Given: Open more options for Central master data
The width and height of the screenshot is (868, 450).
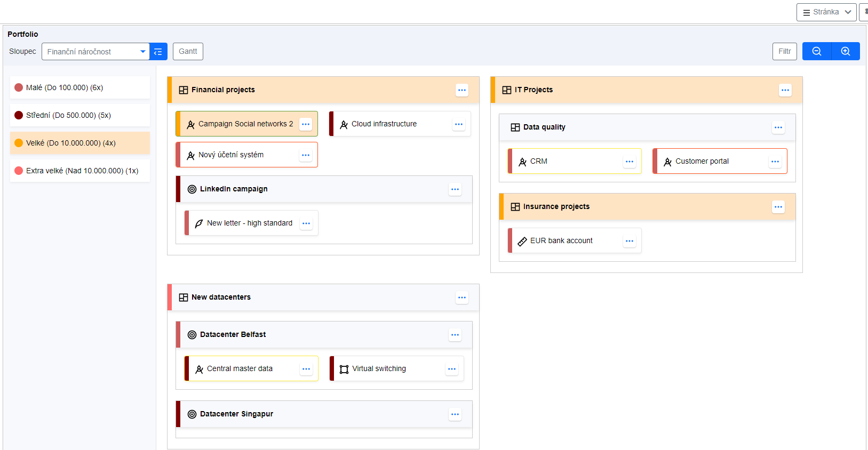Looking at the screenshot, I should pyautogui.click(x=306, y=369).
